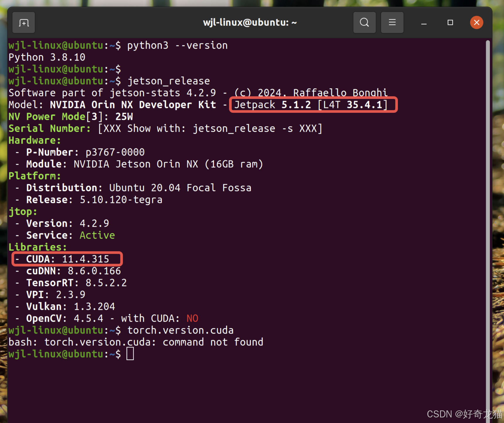Click 'OpenCV: 4.5.4' text
The width and height of the screenshot is (504, 423).
[64, 318]
